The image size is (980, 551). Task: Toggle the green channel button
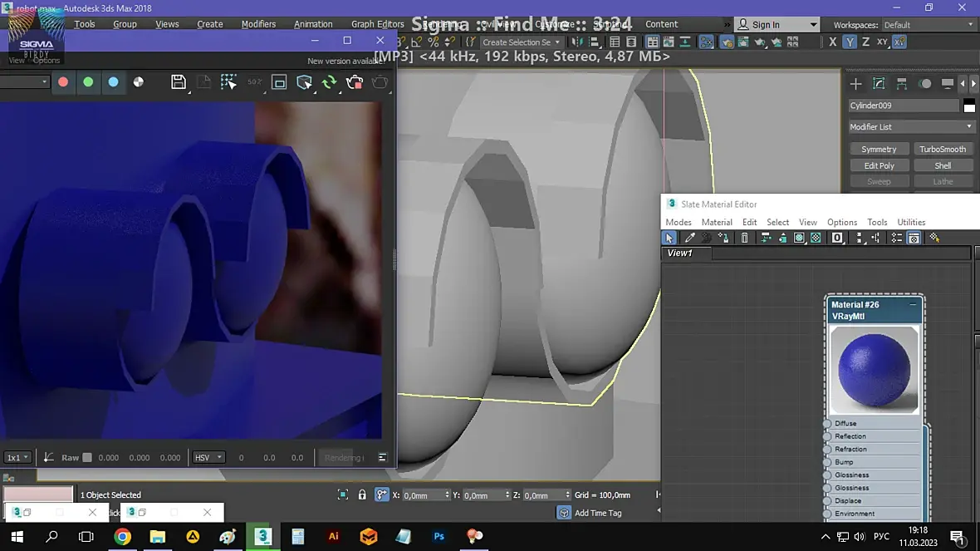(x=88, y=81)
